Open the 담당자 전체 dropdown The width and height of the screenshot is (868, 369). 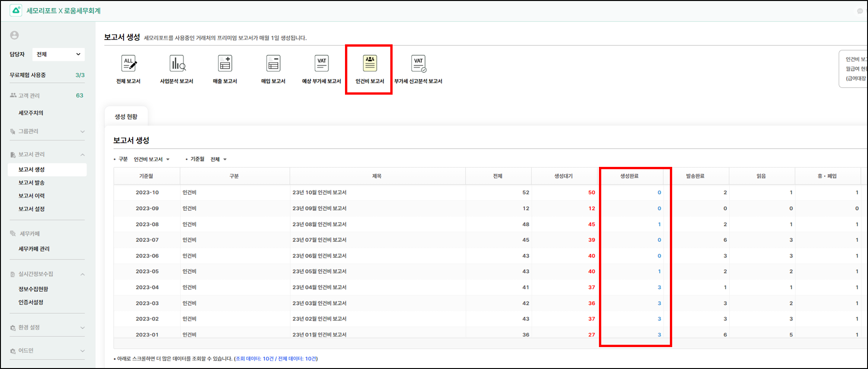[59, 54]
